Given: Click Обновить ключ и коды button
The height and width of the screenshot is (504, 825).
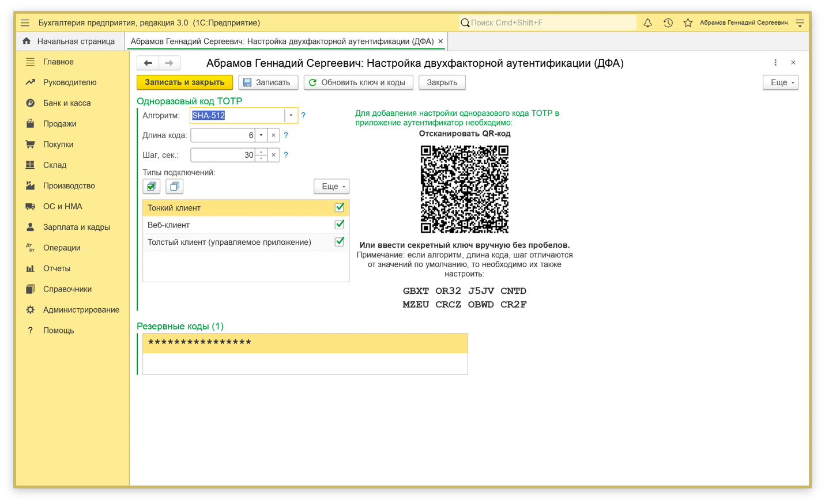Looking at the screenshot, I should pyautogui.click(x=358, y=82).
